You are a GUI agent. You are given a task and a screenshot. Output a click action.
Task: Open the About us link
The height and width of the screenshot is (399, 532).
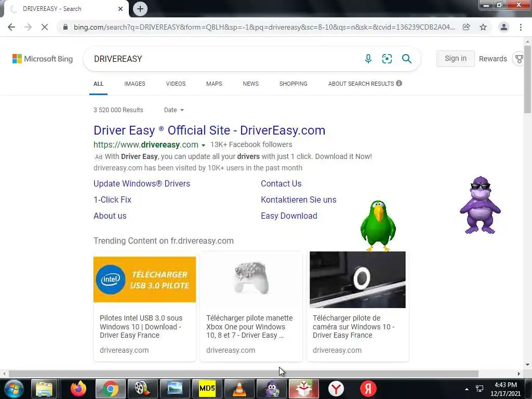110,216
